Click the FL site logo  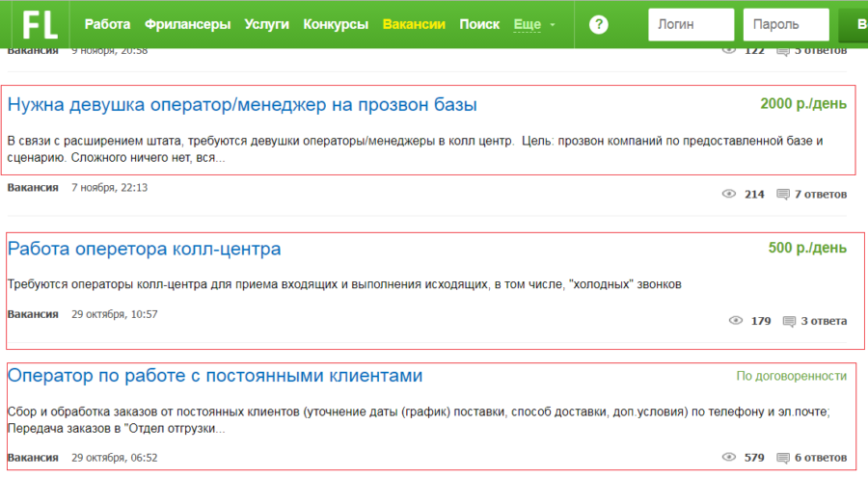point(41,25)
